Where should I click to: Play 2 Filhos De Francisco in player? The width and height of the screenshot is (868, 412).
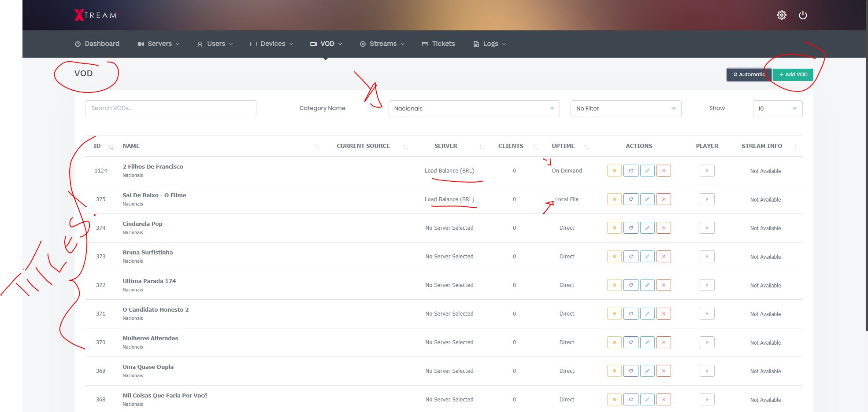(x=707, y=171)
